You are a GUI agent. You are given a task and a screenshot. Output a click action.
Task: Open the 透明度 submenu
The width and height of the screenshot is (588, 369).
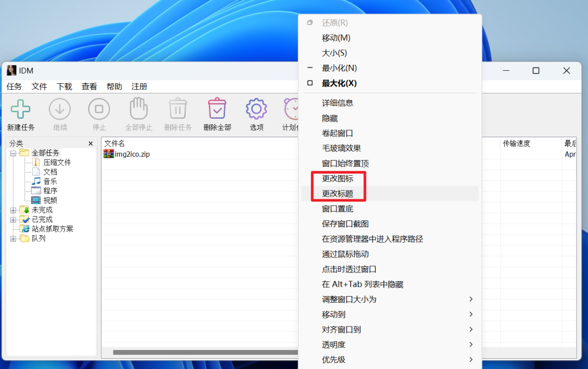pos(390,345)
